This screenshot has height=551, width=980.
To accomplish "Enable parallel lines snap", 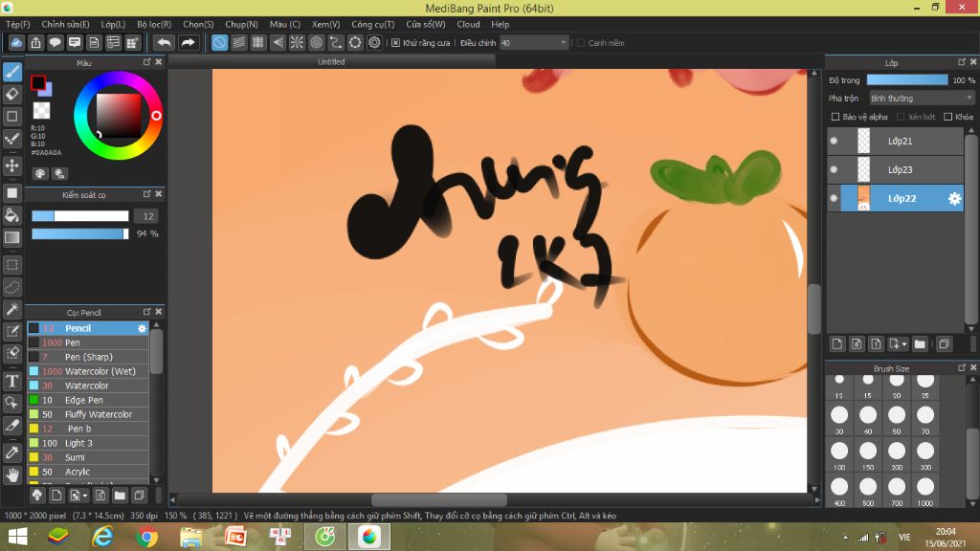I will (238, 42).
